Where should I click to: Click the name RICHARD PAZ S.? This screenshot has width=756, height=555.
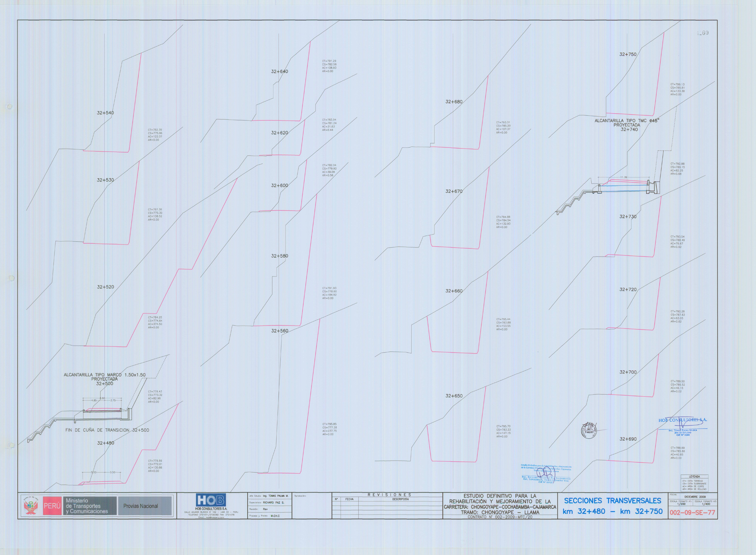274,503
